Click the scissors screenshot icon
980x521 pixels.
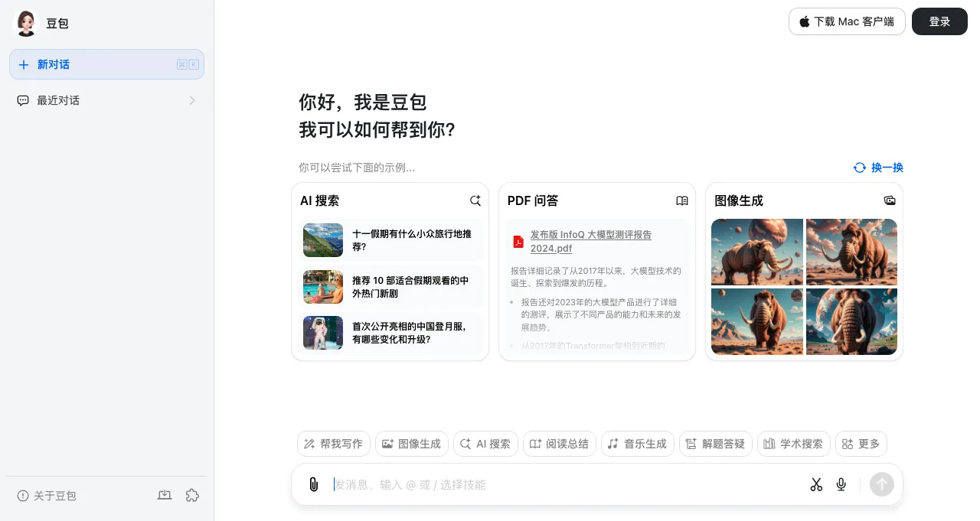point(816,484)
